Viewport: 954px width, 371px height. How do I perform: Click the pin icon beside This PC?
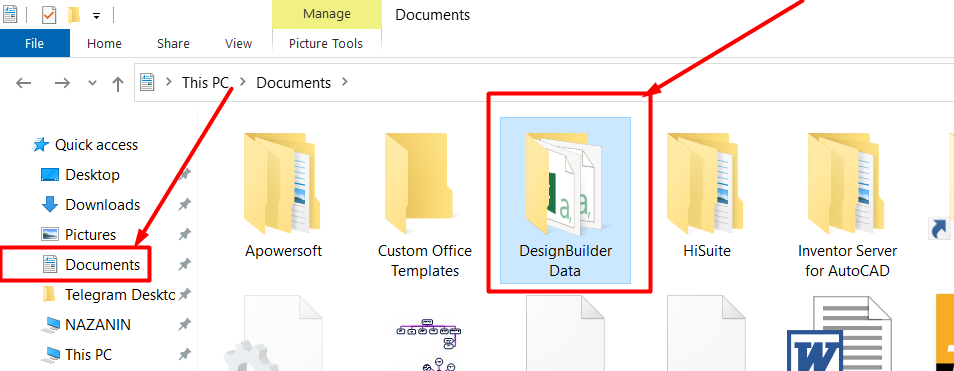(184, 354)
